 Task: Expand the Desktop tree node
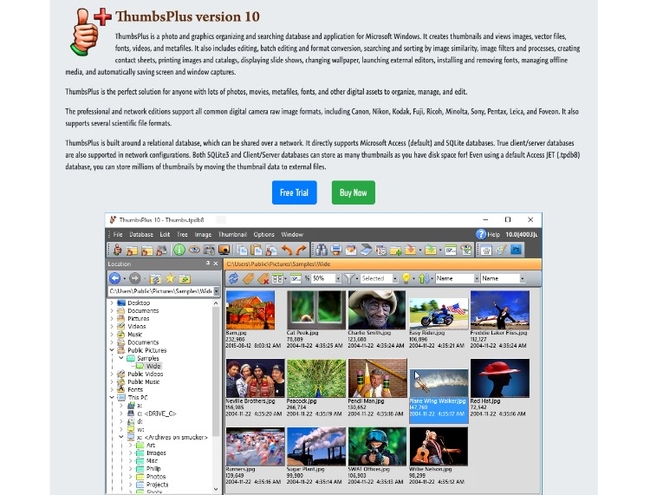[112, 303]
